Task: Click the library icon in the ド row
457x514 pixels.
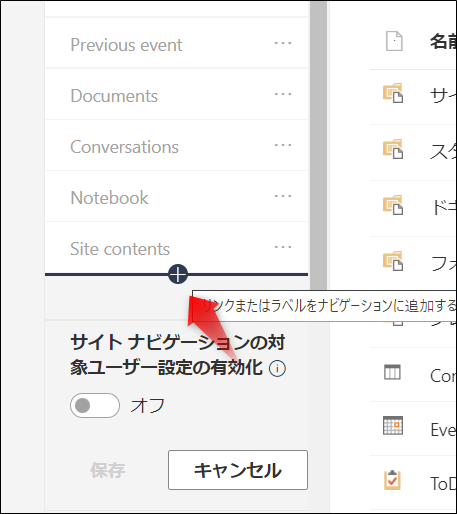Action: (393, 205)
